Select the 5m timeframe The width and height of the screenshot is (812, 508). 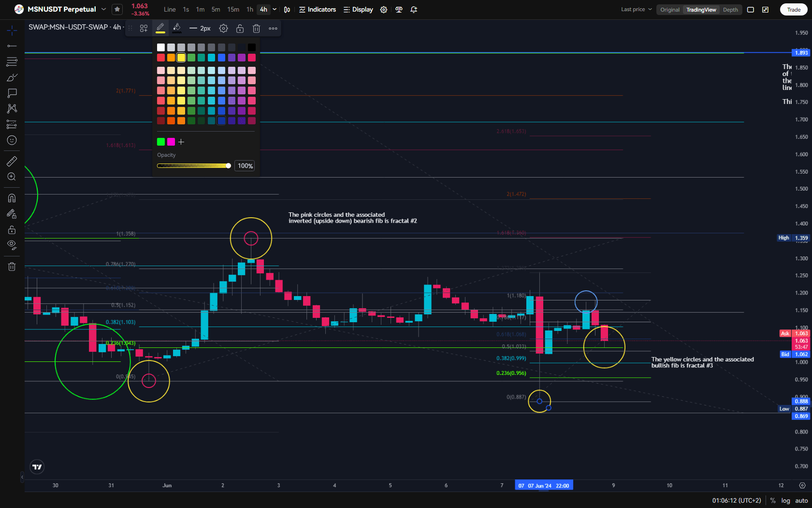point(216,10)
